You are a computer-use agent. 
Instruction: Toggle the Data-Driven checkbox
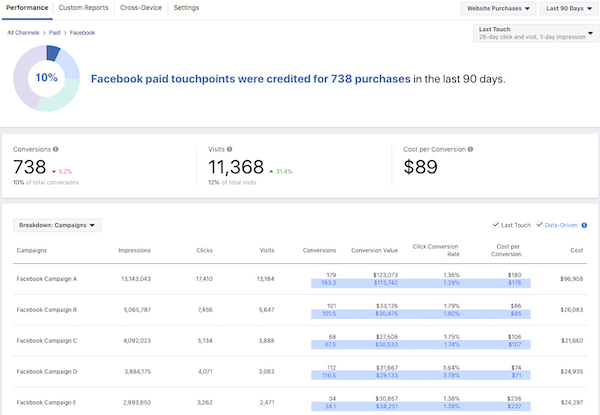coord(540,226)
